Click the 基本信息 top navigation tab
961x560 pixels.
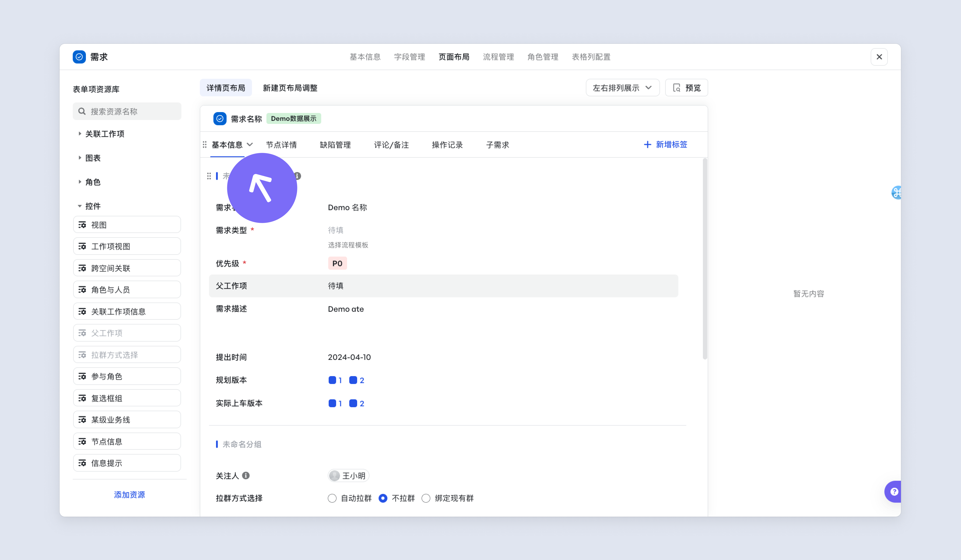click(x=365, y=57)
